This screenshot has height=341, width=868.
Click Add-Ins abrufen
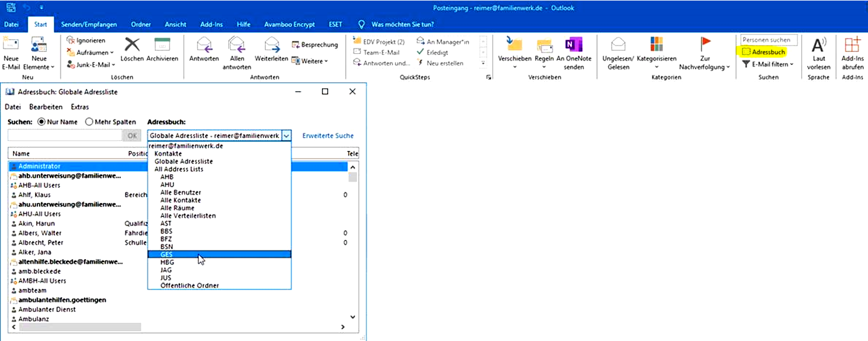[x=852, y=53]
